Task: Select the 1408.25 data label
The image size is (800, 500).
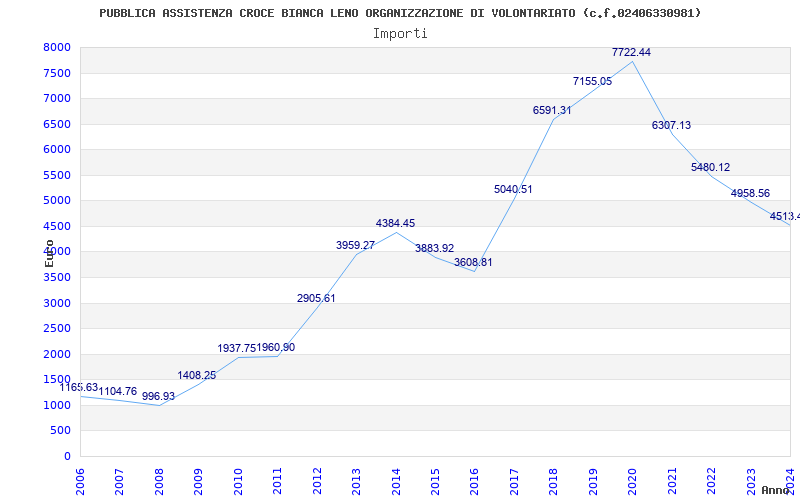Action: point(196,376)
